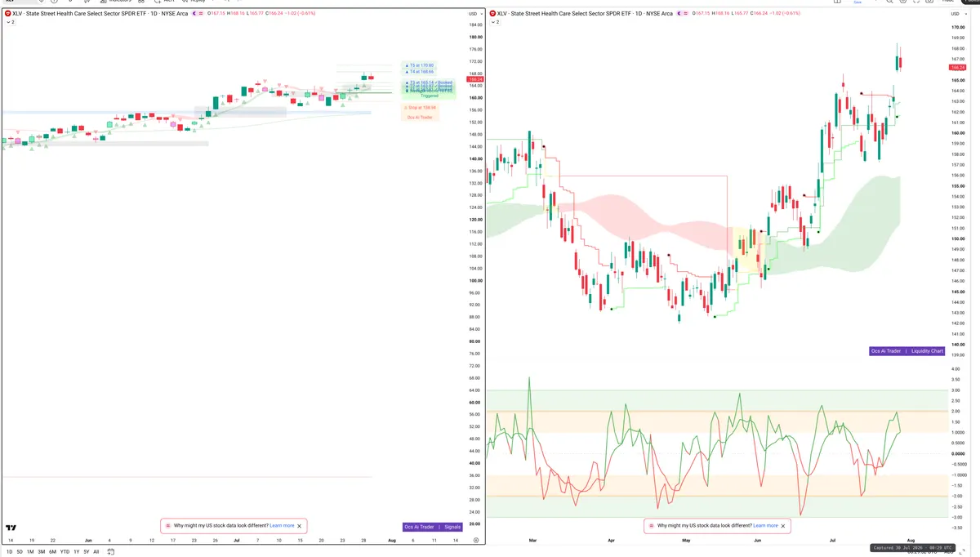The image size is (980, 557).
Task: Click the 184.00 price scale label
Action: click(x=475, y=25)
